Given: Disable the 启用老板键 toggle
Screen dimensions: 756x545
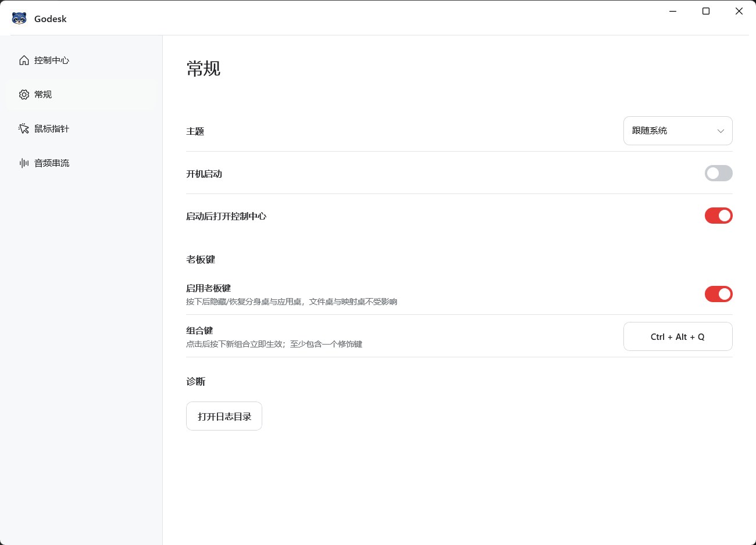Looking at the screenshot, I should coord(718,294).
